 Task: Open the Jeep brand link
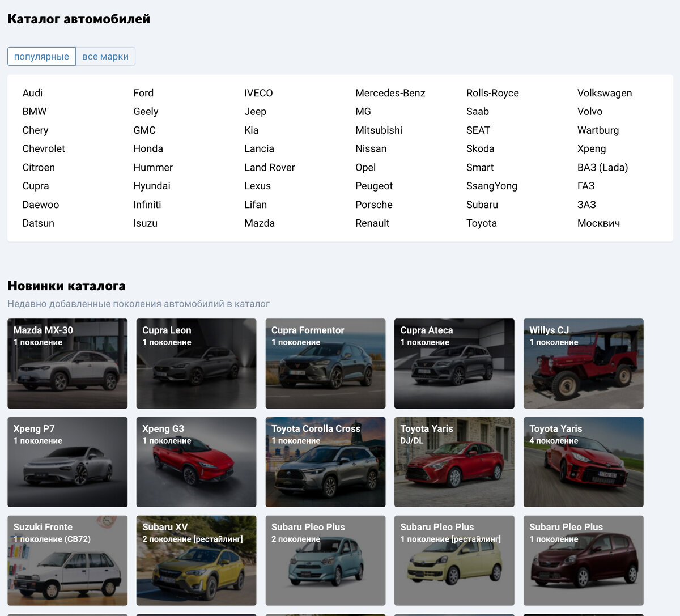click(255, 112)
